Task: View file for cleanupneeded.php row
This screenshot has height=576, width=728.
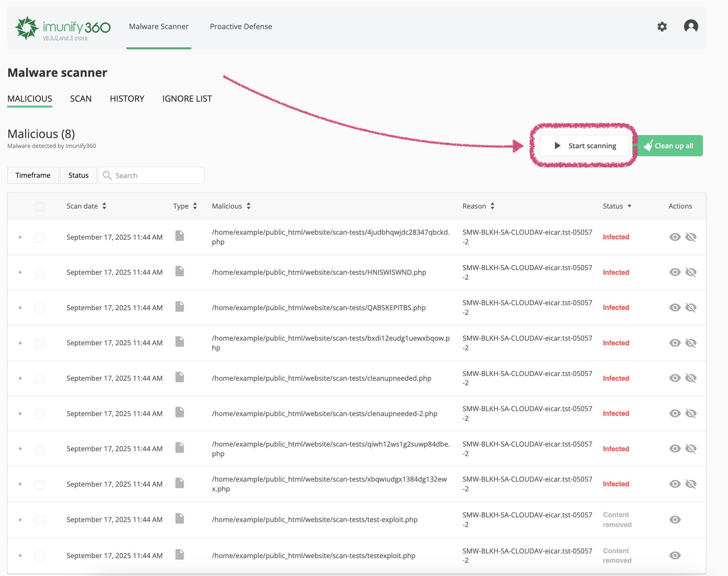Action: click(x=675, y=378)
